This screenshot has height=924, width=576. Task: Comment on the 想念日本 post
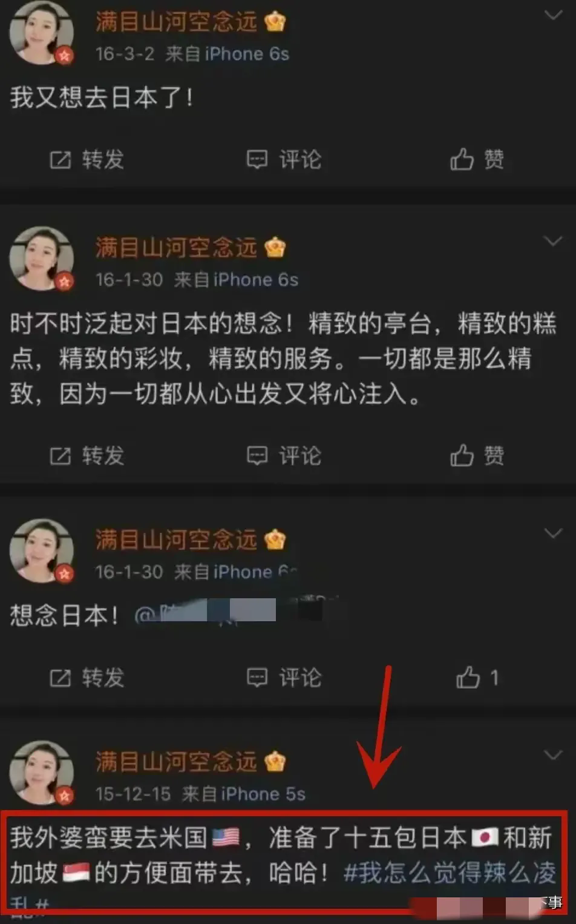tap(284, 678)
